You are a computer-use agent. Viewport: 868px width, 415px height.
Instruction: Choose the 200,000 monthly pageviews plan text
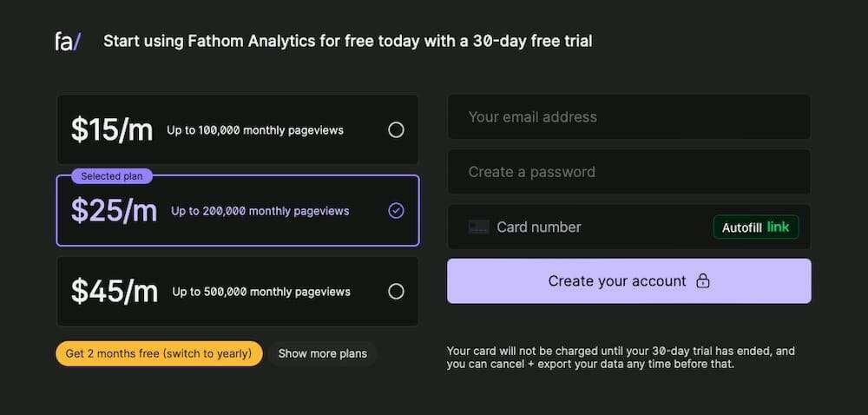(260, 211)
